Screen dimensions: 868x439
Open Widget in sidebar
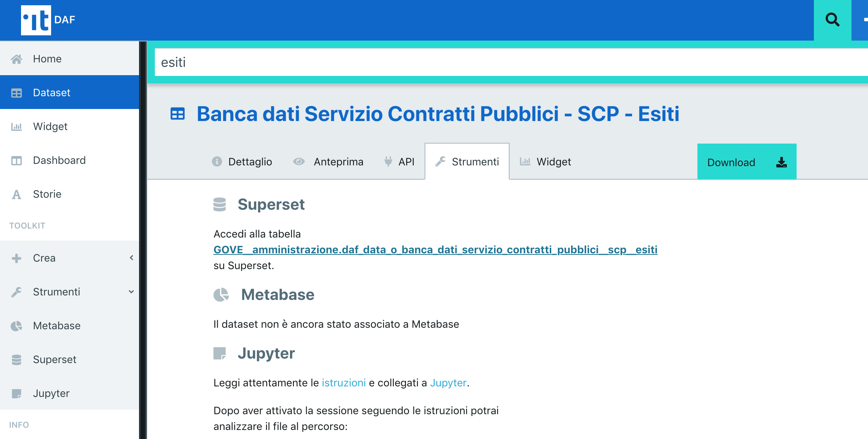(x=70, y=126)
